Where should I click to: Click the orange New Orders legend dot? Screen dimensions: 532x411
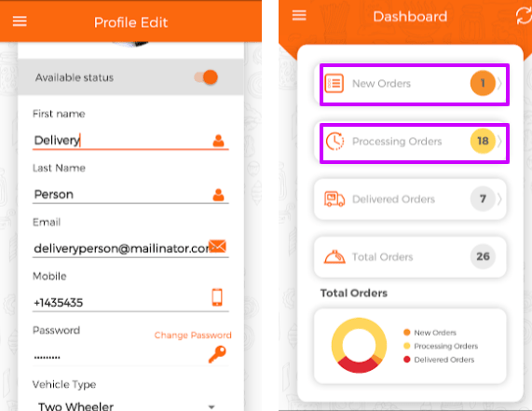(x=407, y=333)
